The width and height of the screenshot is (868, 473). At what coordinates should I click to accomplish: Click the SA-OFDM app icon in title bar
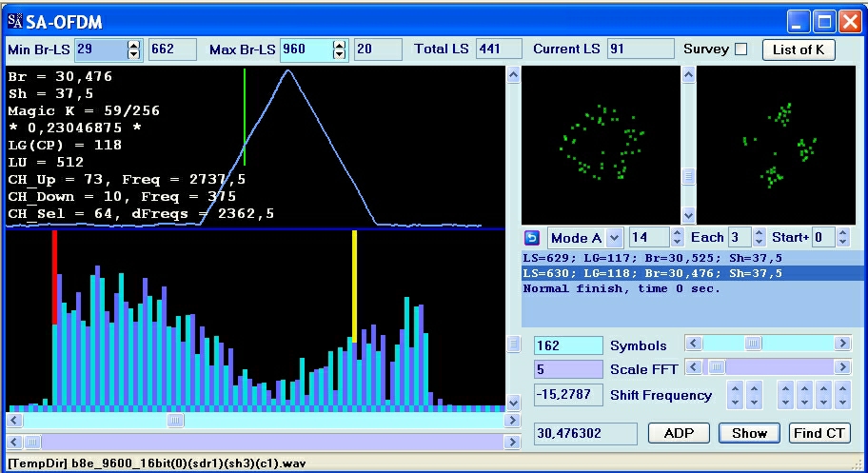pos(15,22)
